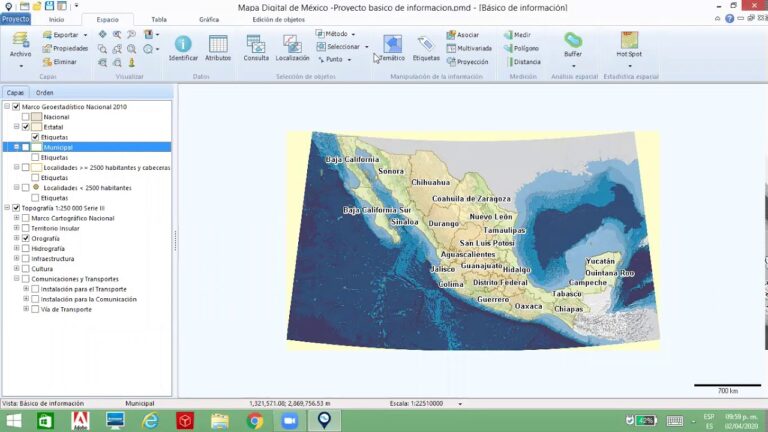Activate the Identificar info tool
The width and height of the screenshot is (768, 432).
[183, 48]
